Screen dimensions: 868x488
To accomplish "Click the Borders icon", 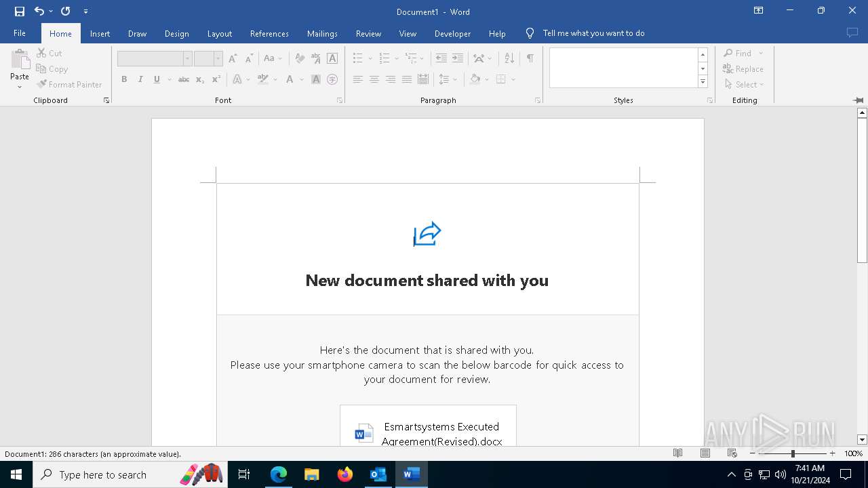I will 501,79.
